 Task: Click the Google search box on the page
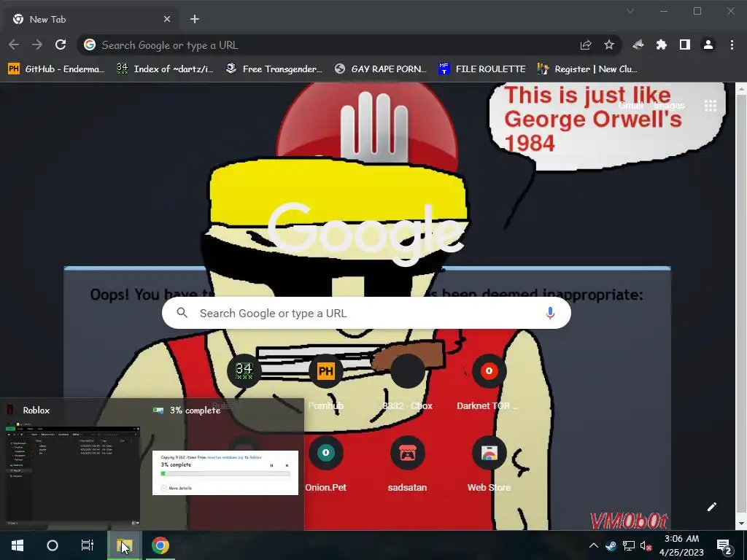tap(366, 313)
